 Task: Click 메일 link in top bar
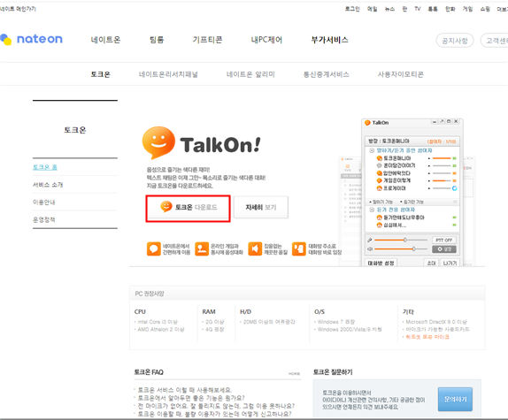tap(372, 9)
